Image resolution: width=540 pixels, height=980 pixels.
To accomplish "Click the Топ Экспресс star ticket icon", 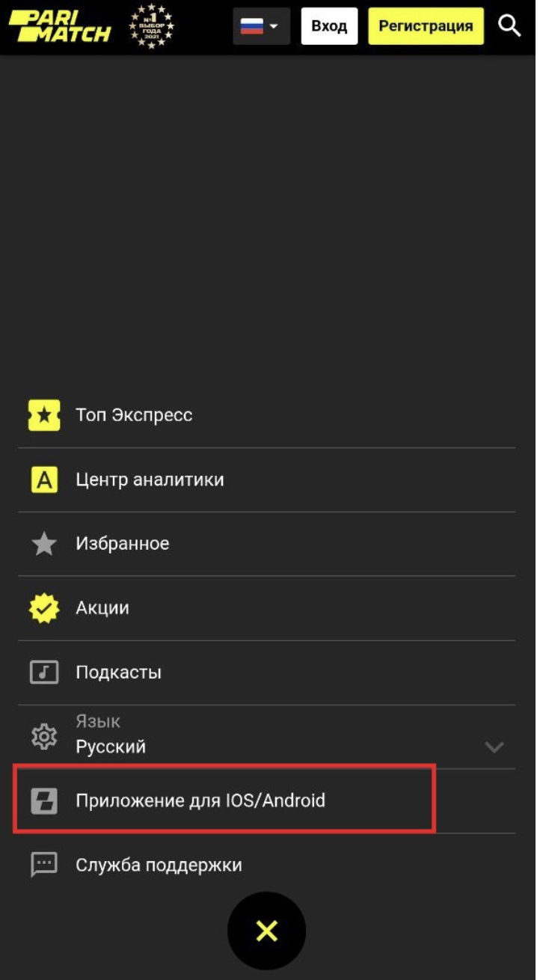I will point(44,415).
